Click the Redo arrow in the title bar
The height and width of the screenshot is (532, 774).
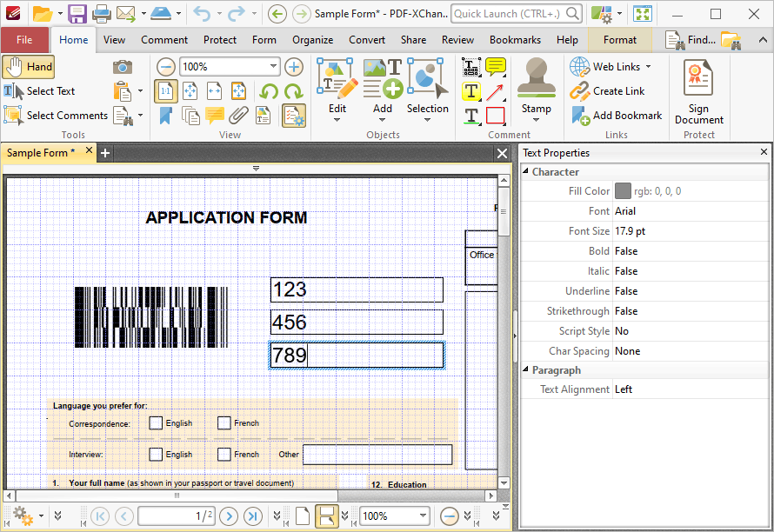237,14
